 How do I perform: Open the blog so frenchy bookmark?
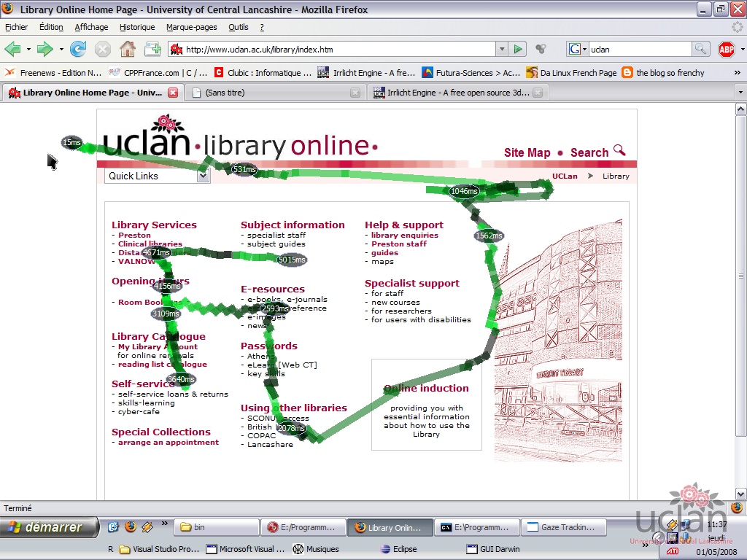pos(664,72)
